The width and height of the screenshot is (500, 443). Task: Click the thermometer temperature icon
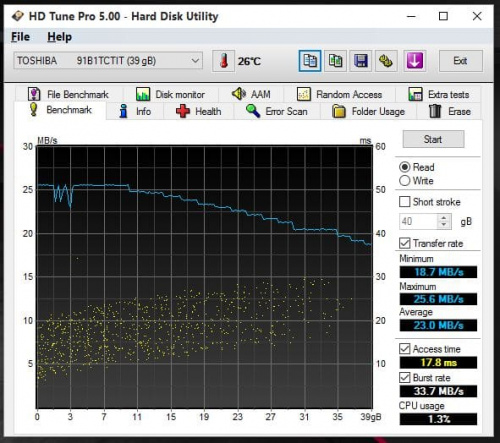224,61
